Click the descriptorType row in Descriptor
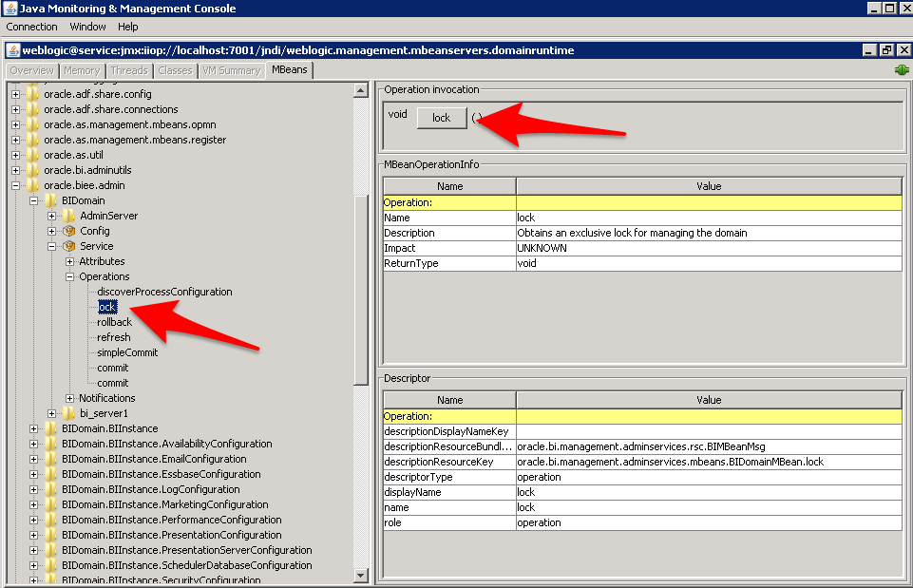The image size is (913, 588). [x=642, y=477]
